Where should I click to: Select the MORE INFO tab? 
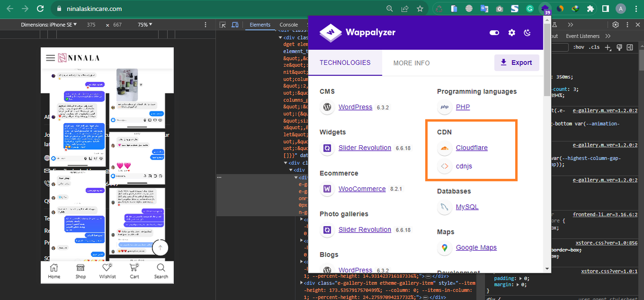(412, 63)
